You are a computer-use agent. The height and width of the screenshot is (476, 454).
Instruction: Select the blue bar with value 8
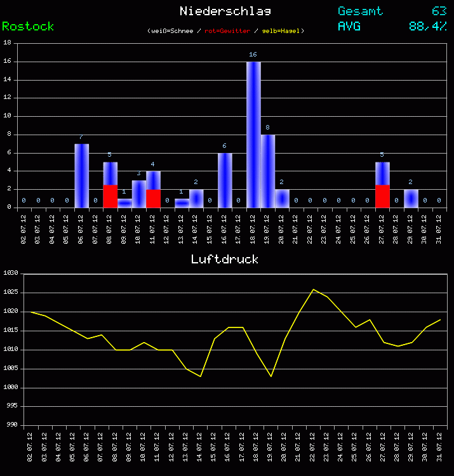click(267, 171)
